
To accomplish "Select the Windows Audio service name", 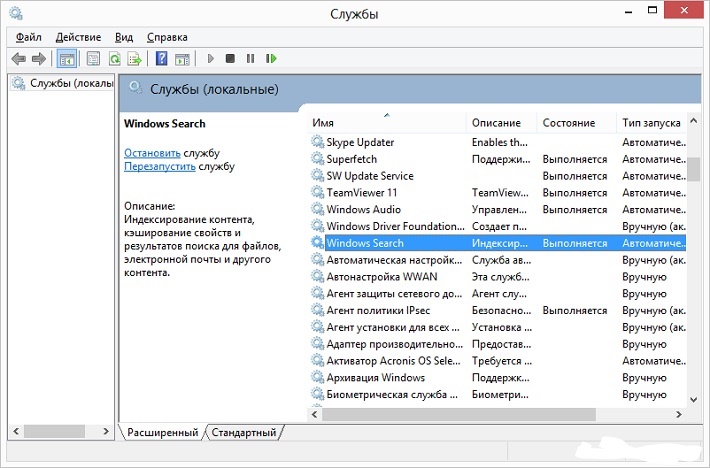I will click(364, 209).
